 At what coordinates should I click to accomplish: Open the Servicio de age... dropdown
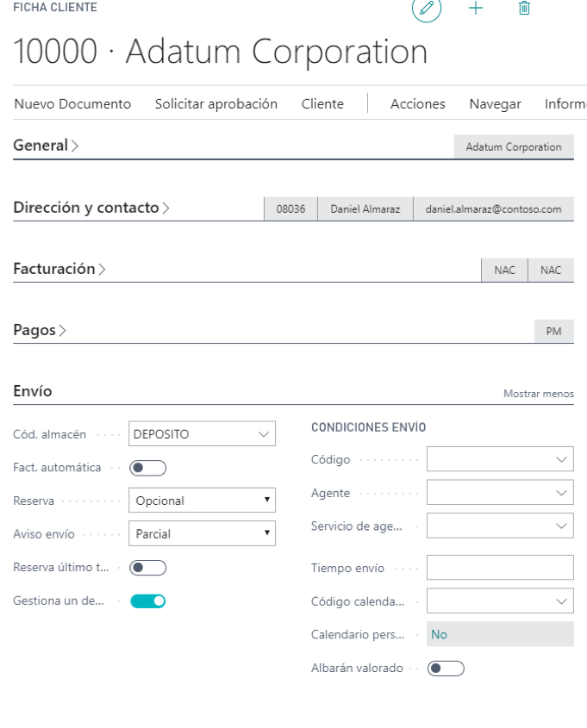(500, 526)
